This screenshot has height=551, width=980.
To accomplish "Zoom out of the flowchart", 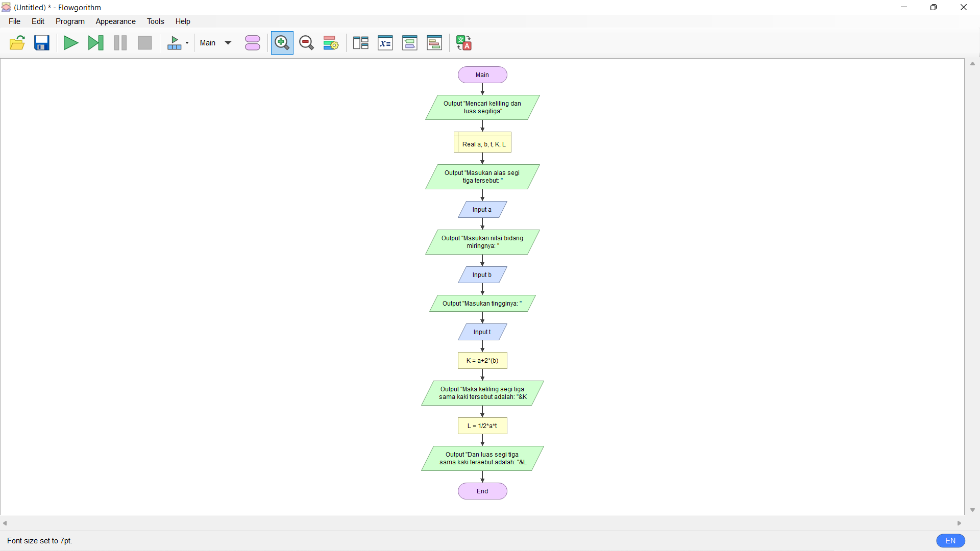I will click(x=306, y=43).
